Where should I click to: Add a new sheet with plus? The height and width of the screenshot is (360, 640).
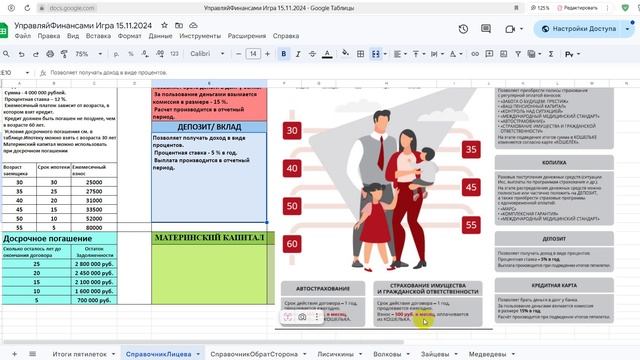15,354
